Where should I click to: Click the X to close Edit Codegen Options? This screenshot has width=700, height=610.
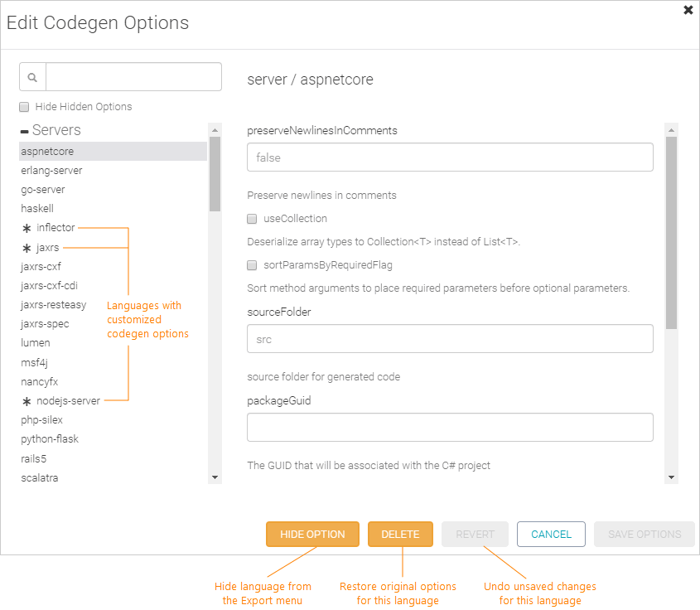pos(688,10)
